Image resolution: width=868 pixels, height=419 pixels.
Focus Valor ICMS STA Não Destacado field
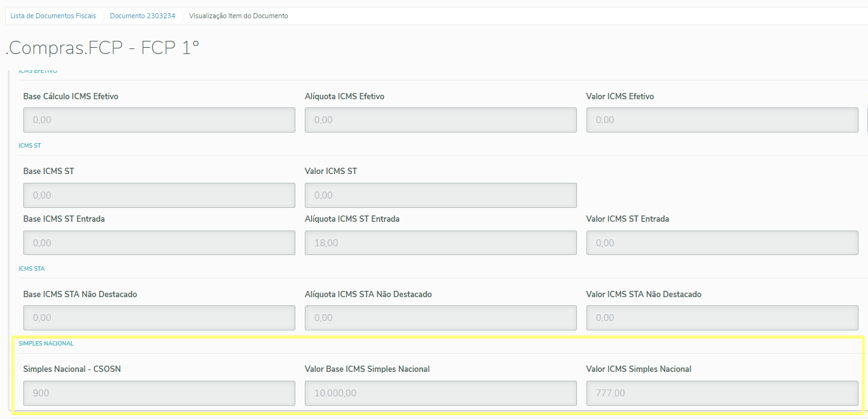[x=722, y=318]
